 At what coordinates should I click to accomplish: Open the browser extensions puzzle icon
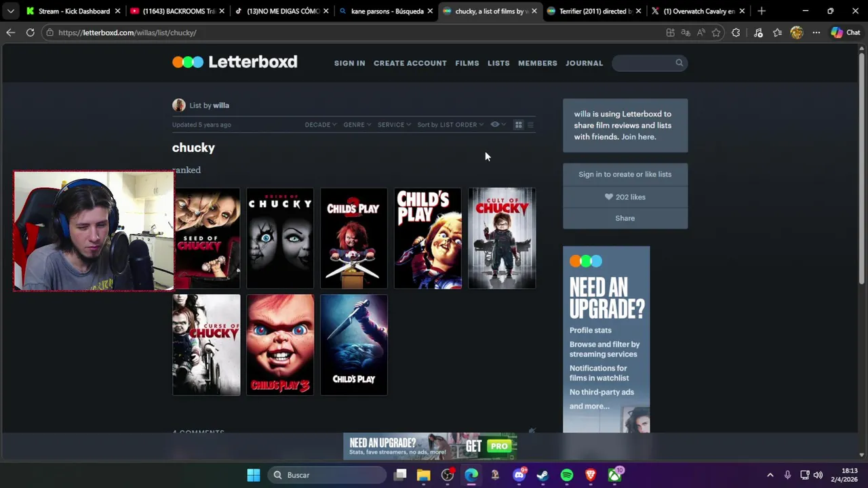(x=736, y=33)
